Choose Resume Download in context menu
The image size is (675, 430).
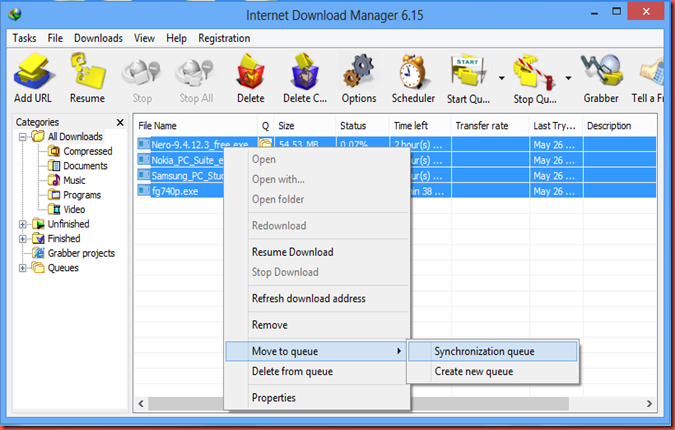point(317,252)
